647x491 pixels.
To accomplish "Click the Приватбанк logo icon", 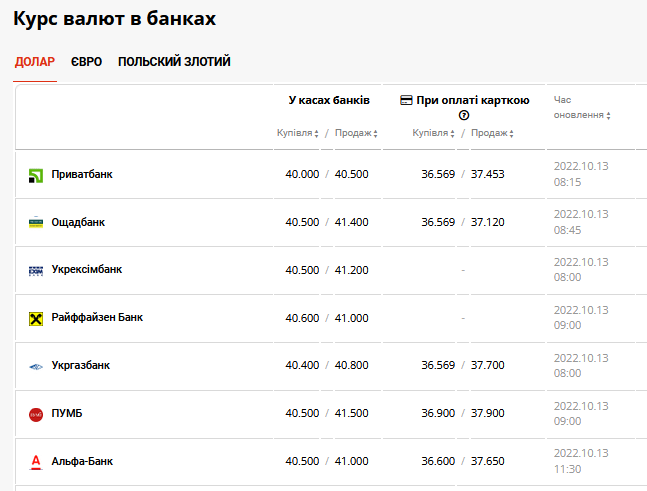I will pos(36,175).
